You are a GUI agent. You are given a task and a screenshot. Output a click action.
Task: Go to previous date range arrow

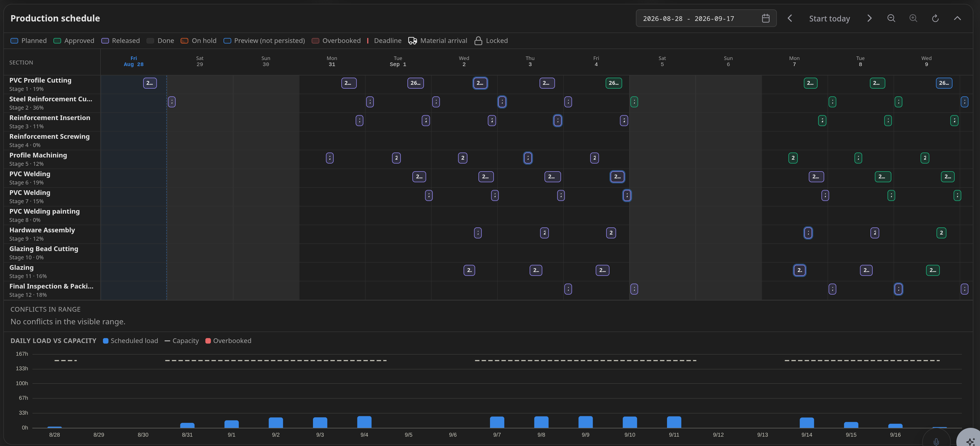(x=790, y=18)
